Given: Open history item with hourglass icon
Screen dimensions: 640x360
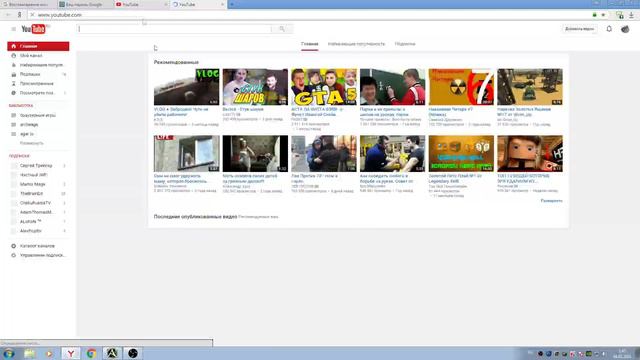Looking at the screenshot, I should point(38,84).
